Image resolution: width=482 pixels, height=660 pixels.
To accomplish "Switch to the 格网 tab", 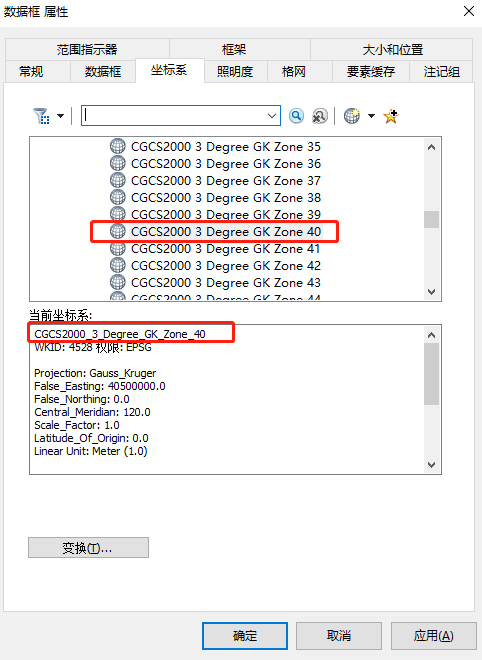I will tap(293, 72).
